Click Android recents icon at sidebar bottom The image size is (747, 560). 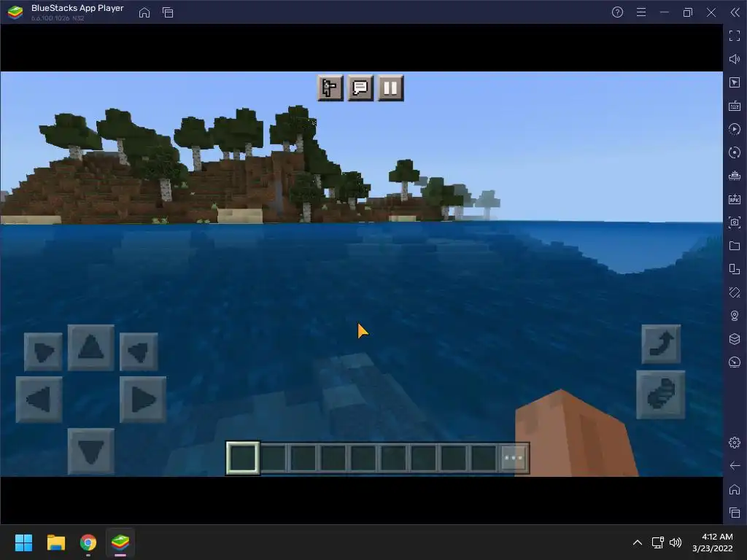(735, 513)
